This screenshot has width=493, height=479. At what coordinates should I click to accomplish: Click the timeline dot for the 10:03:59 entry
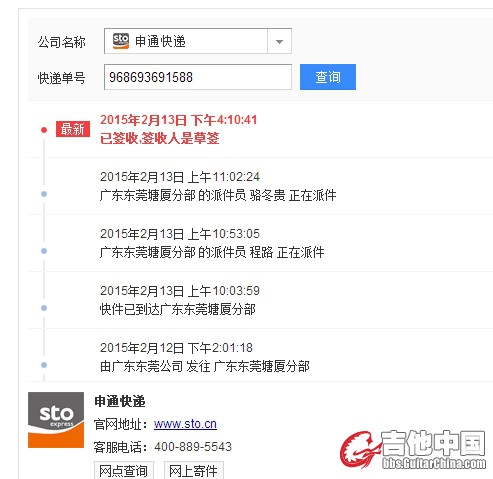coord(44,308)
